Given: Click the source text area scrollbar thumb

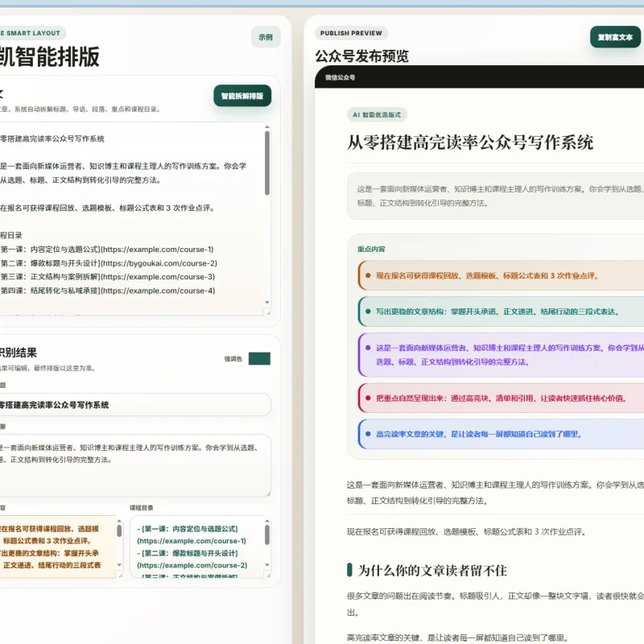Looking at the screenshot, I should (x=267, y=163).
